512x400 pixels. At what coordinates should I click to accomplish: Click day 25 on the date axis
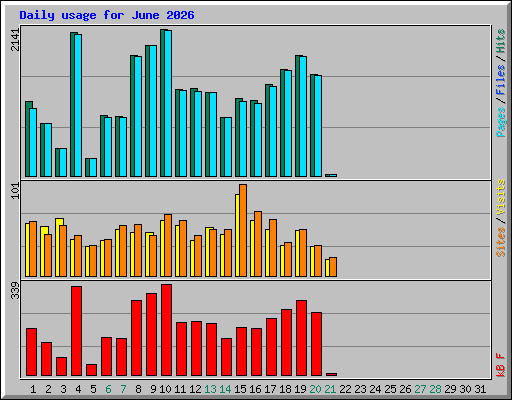pyautogui.click(x=390, y=389)
